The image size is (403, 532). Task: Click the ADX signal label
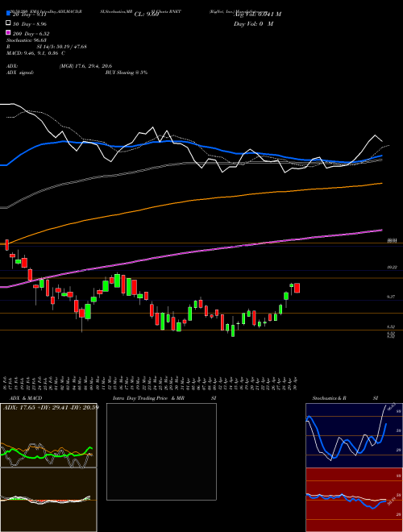pos(20,73)
